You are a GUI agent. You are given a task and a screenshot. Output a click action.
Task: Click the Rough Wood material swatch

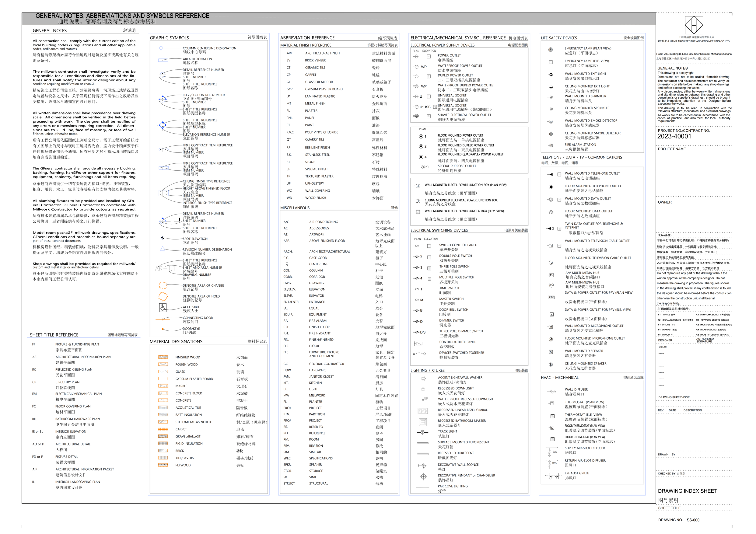click(163, 365)
